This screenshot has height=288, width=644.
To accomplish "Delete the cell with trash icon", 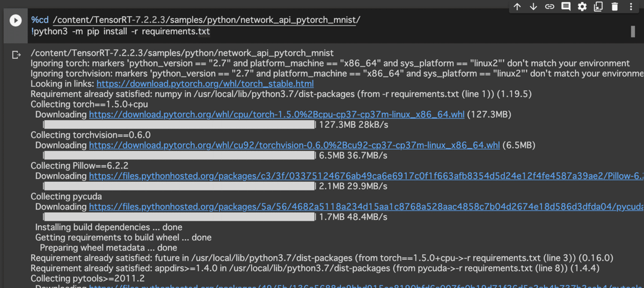I will tap(614, 6).
